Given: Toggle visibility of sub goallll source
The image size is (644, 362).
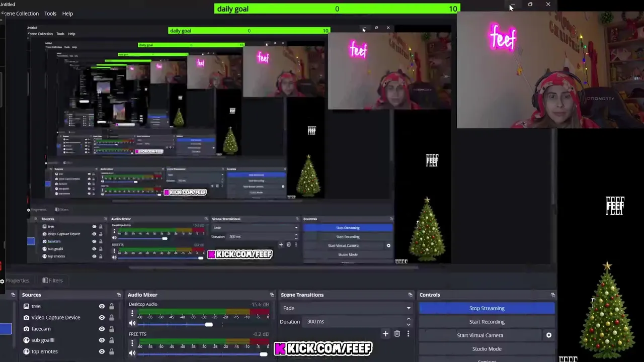Looking at the screenshot, I should pyautogui.click(x=102, y=340).
